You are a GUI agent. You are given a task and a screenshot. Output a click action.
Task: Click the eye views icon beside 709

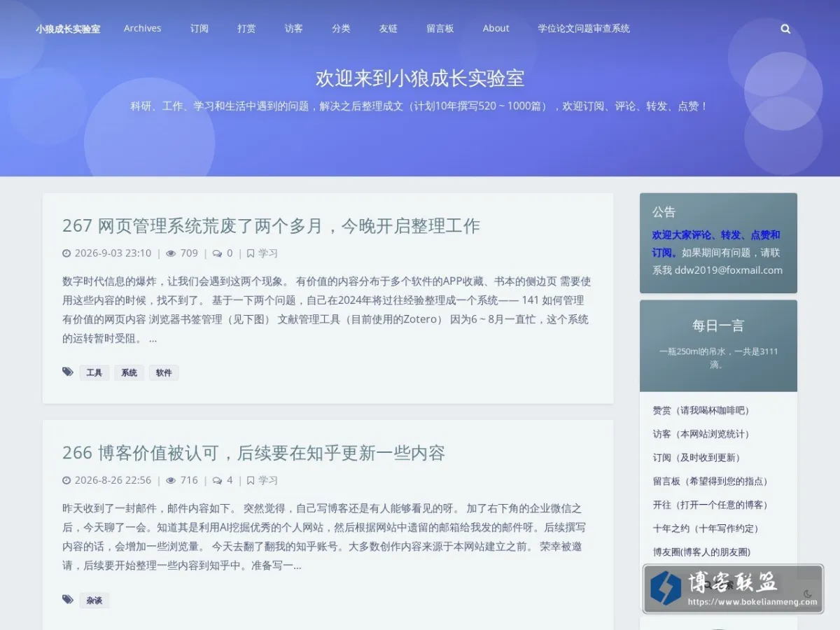[171, 253]
